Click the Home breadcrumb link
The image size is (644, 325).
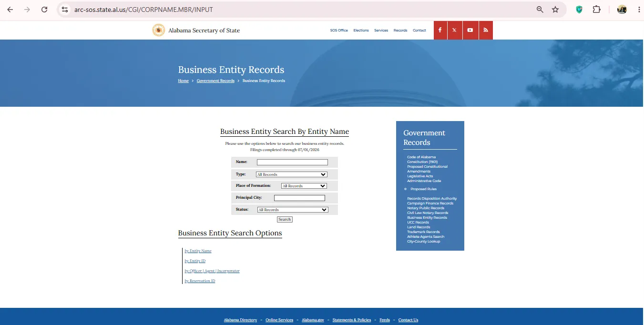184,81
